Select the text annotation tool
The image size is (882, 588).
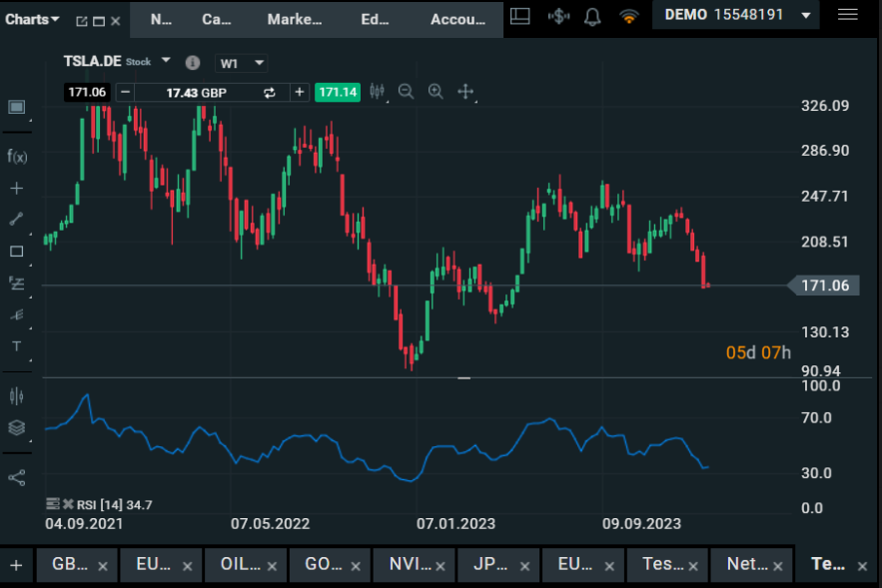tap(16, 346)
